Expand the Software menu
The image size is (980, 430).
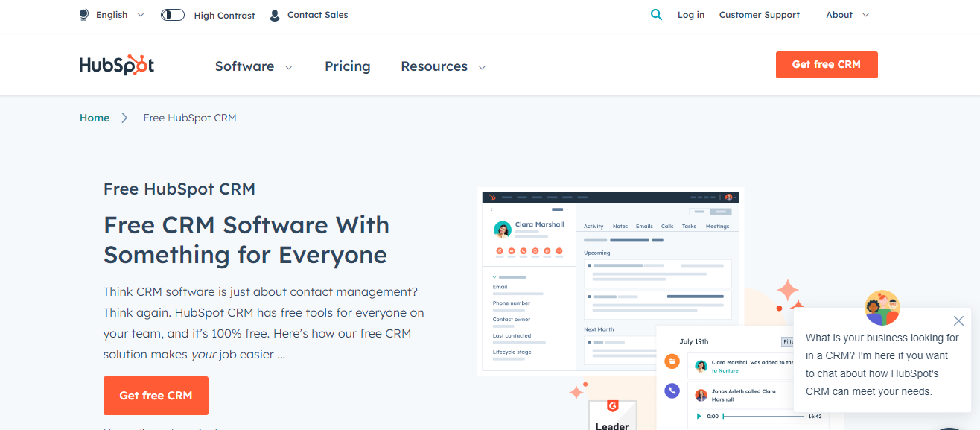(x=253, y=66)
